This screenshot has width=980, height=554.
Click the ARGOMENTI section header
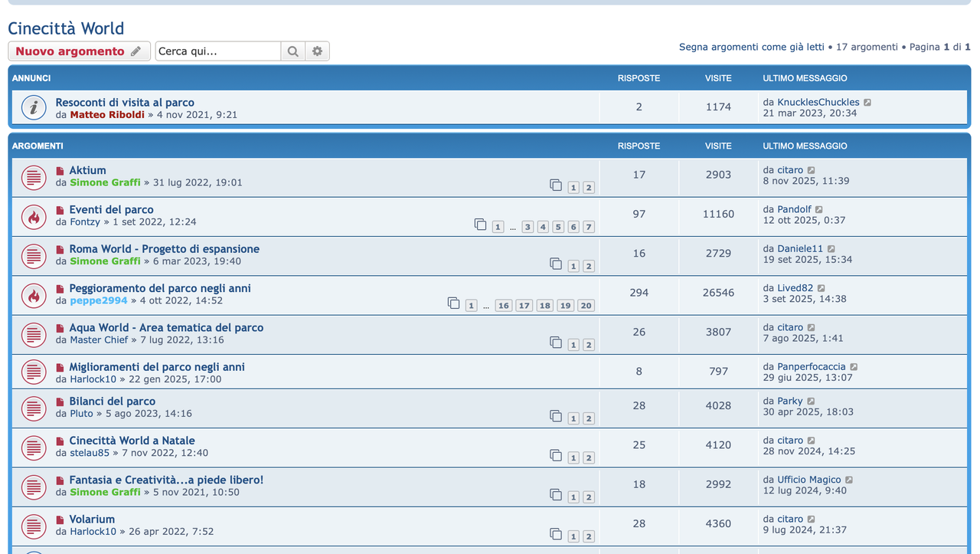(x=38, y=146)
